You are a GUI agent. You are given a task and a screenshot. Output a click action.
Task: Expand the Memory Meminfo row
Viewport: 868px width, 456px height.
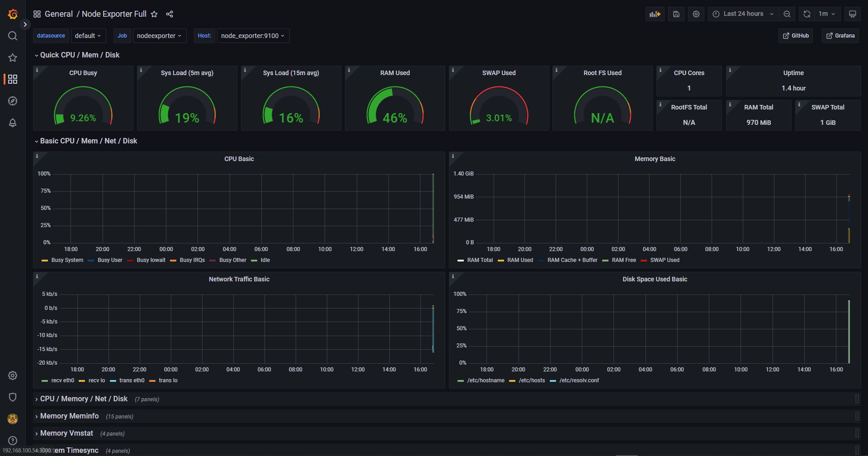pyautogui.click(x=67, y=416)
